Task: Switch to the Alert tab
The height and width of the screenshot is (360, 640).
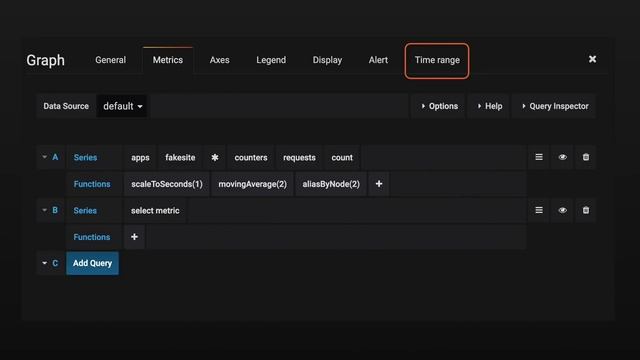Action: coord(378,60)
